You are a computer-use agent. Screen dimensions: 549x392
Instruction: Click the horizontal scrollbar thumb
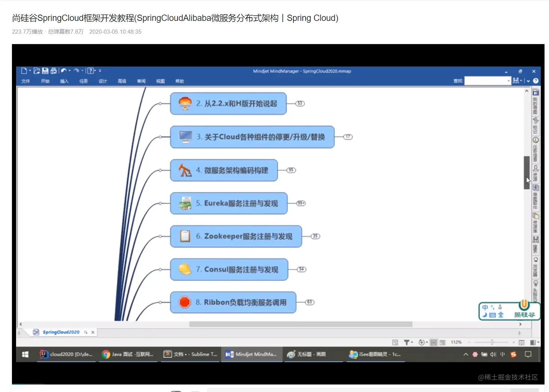point(301,324)
